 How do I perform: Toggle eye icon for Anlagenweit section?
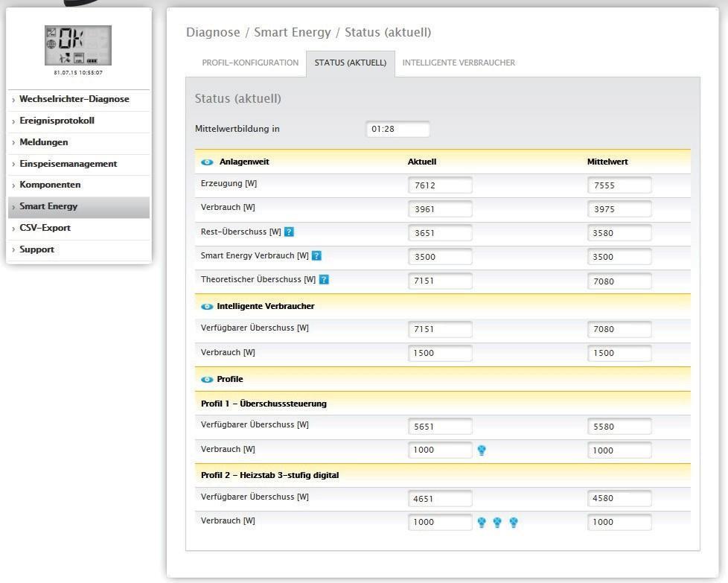click(x=207, y=162)
